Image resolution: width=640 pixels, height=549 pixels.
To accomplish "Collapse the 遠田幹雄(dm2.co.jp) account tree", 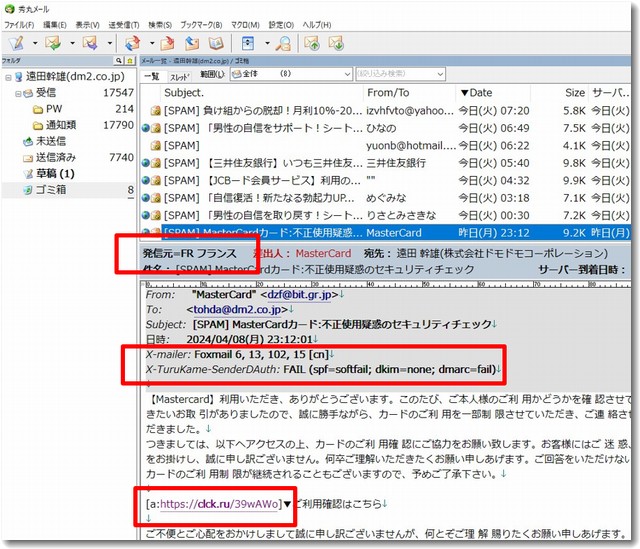I will [x=8, y=77].
